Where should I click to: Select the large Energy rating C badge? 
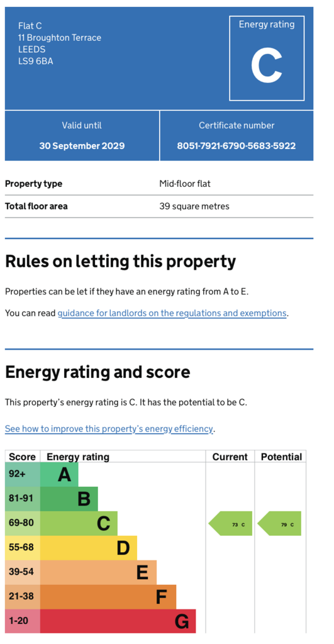pos(267,58)
